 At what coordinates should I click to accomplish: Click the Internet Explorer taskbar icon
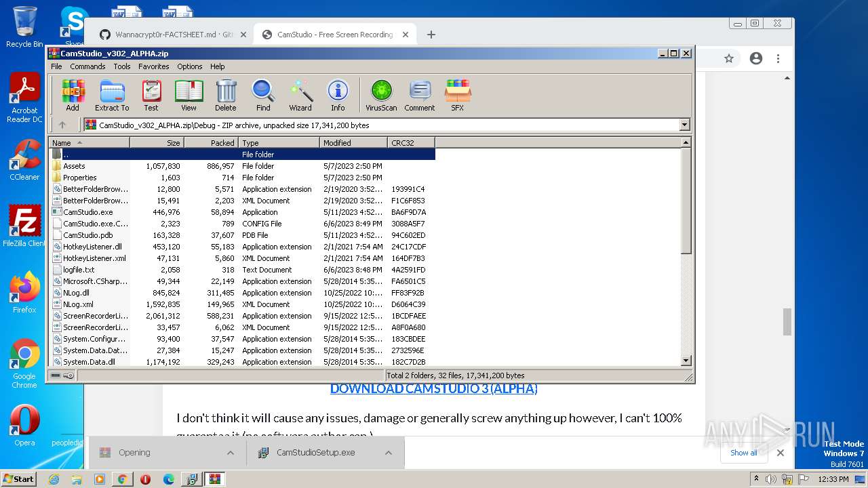coord(54,479)
